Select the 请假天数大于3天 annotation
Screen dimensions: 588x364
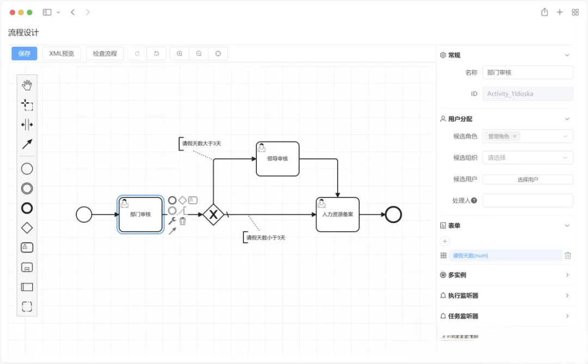pyautogui.click(x=200, y=144)
